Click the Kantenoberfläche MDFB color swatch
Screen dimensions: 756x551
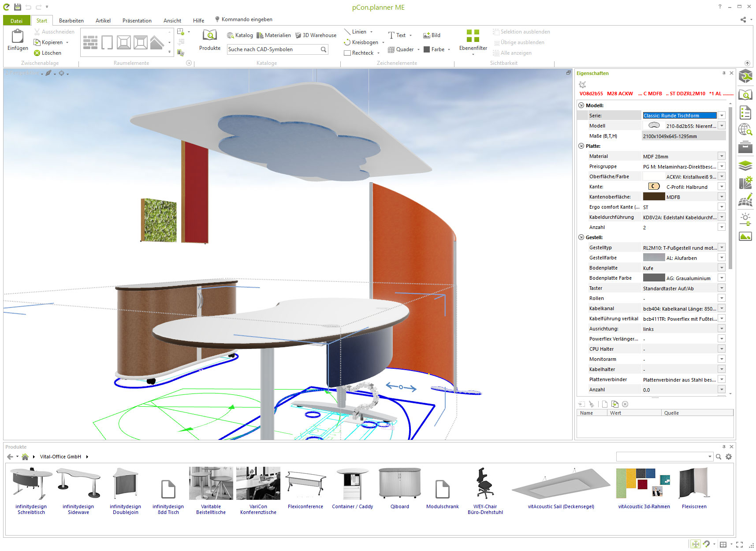(654, 197)
